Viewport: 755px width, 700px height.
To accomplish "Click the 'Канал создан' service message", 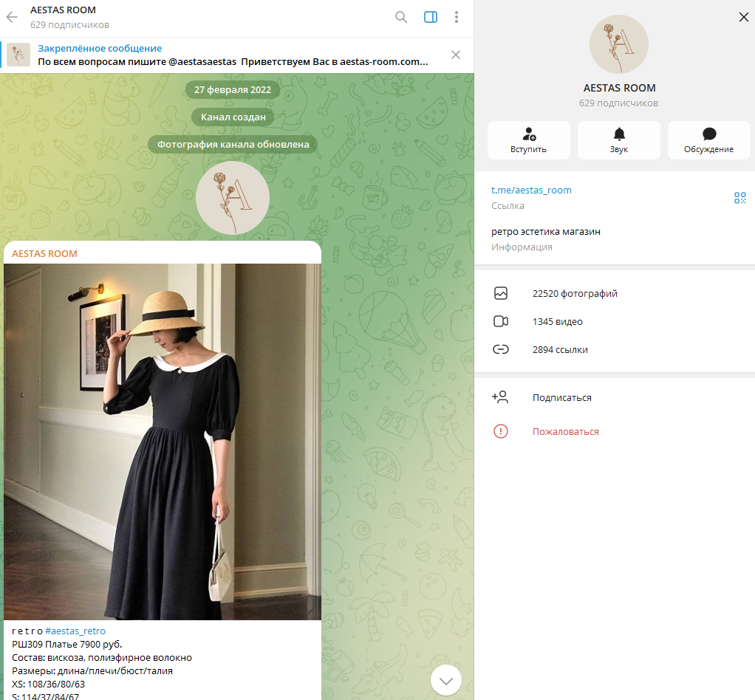I will coord(233,117).
